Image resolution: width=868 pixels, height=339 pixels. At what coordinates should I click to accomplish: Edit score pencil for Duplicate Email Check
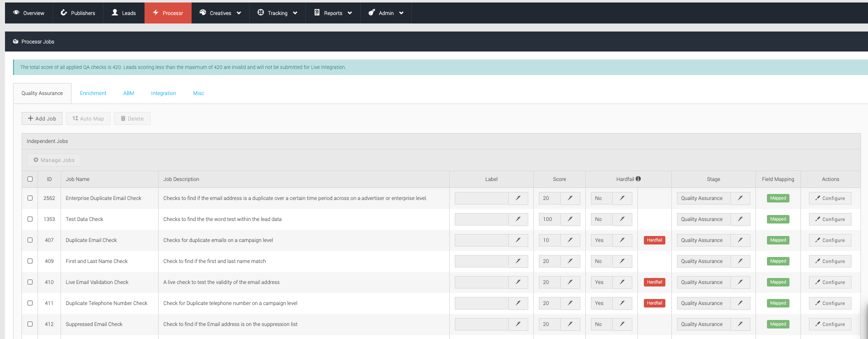(x=570, y=240)
